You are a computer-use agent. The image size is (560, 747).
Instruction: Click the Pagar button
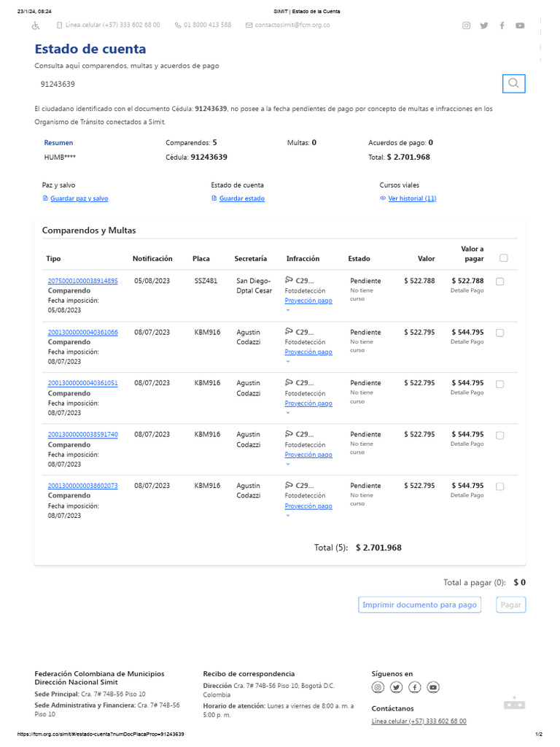(511, 605)
